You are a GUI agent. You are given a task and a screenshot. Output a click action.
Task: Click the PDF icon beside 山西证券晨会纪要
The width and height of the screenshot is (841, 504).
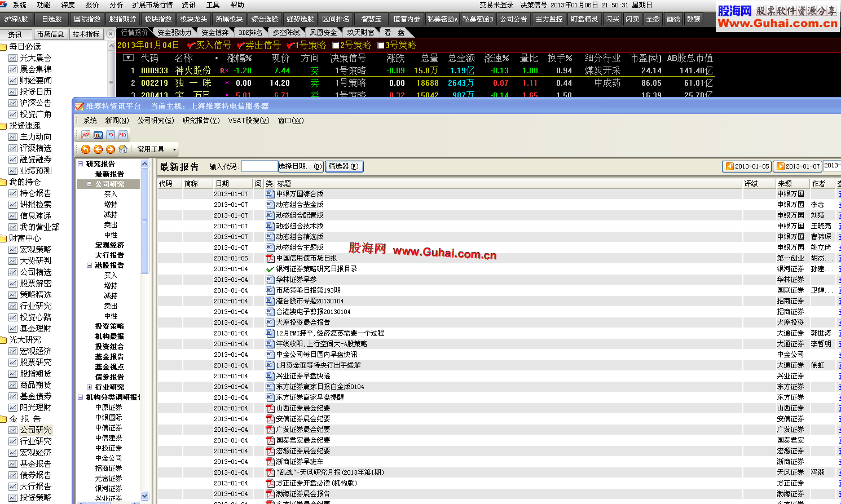point(270,408)
